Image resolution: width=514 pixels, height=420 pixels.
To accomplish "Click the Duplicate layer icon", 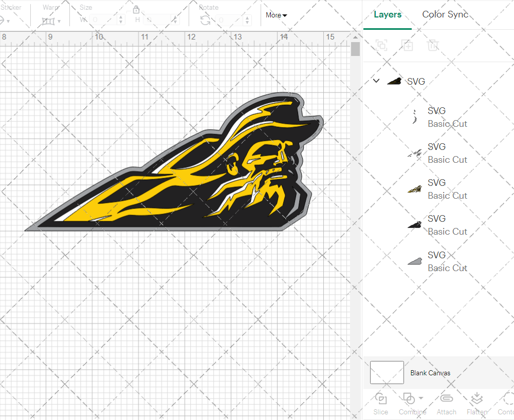I will [x=407, y=45].
